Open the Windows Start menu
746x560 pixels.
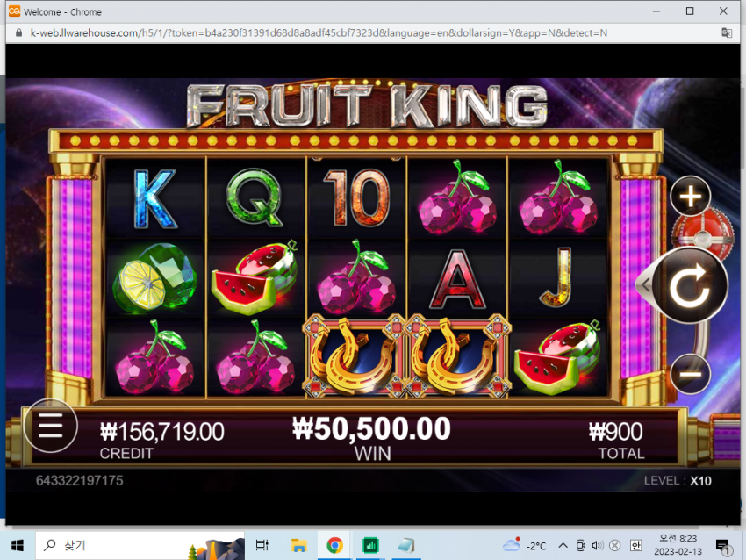point(18,545)
